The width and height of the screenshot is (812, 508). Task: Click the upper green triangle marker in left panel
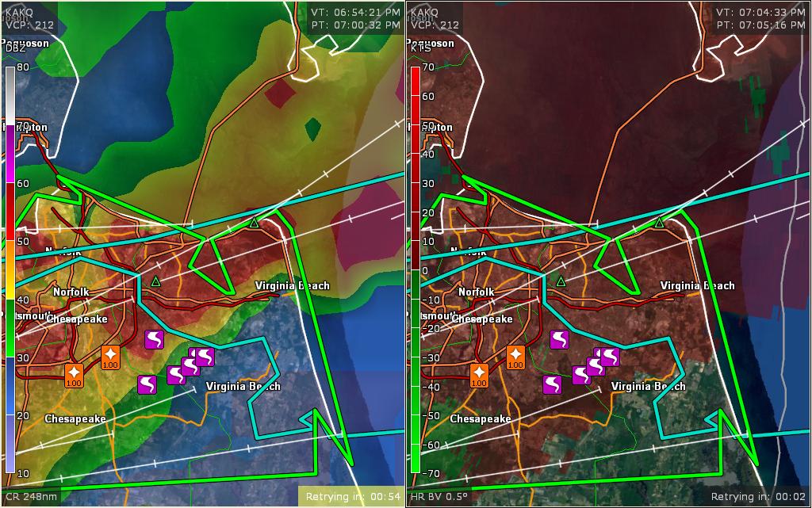click(254, 223)
